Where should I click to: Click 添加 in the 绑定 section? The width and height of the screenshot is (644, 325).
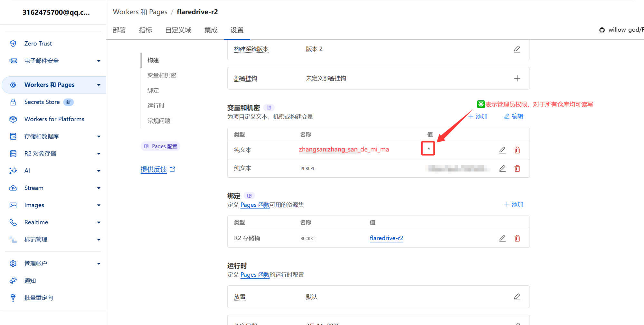[514, 204]
